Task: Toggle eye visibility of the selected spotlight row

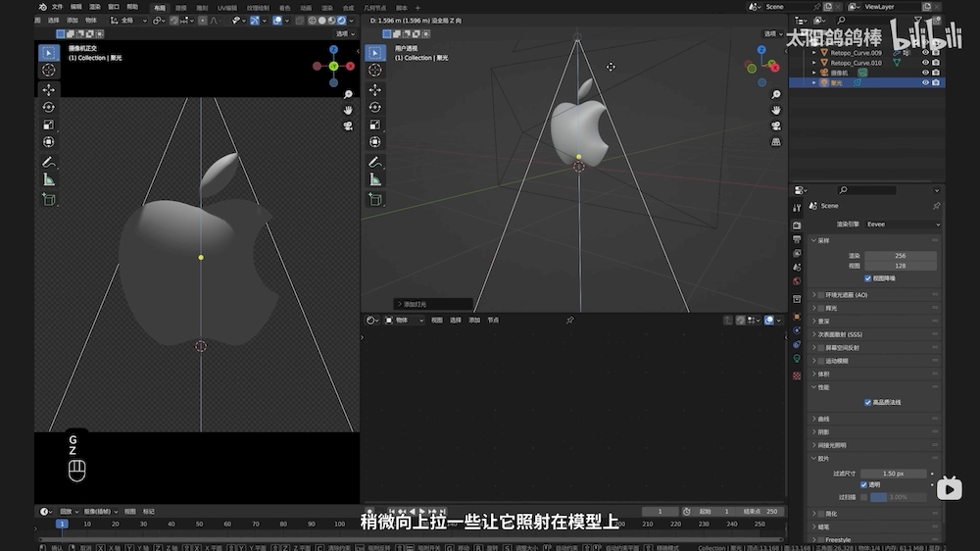Action: point(925,82)
